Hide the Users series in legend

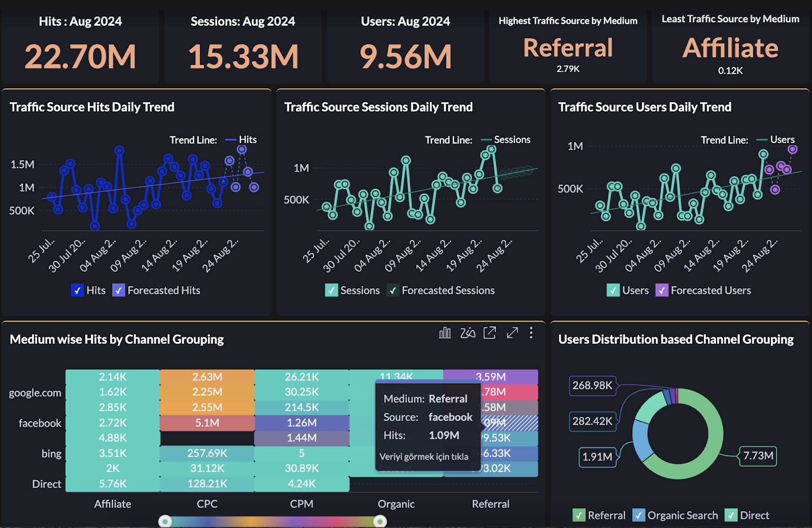point(613,291)
